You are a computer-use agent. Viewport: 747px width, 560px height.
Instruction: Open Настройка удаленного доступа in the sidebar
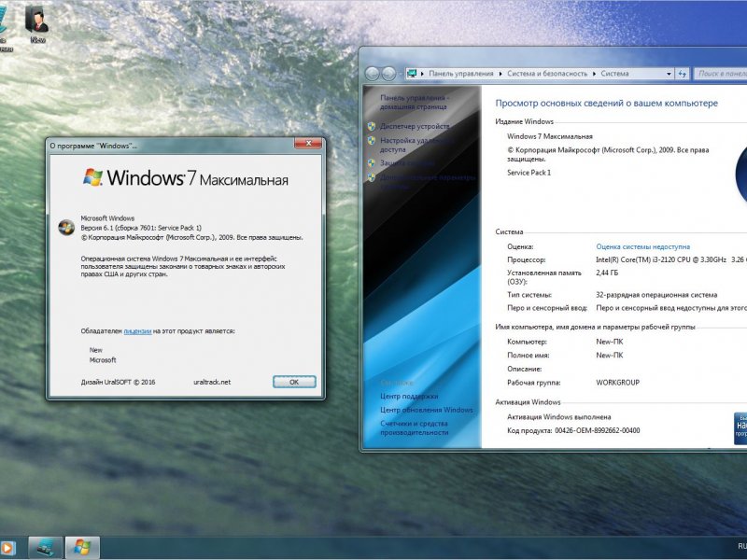[415, 145]
